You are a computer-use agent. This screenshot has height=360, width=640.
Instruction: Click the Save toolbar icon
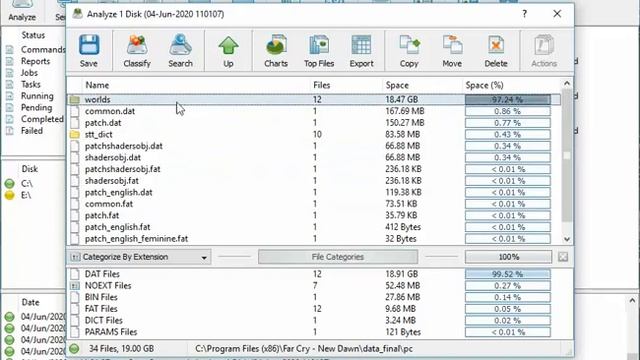click(89, 51)
